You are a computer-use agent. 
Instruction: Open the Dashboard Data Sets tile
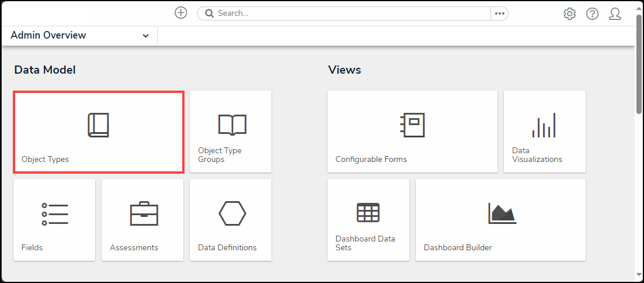(x=368, y=220)
